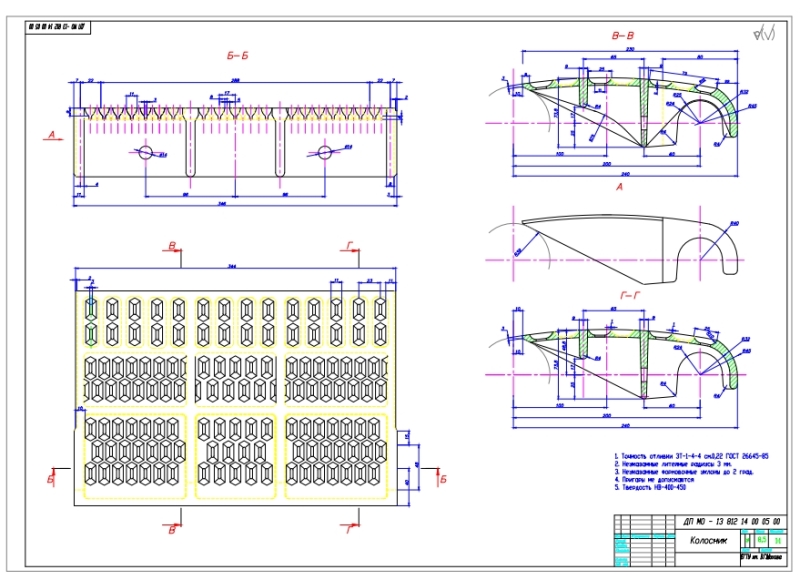The image size is (800, 580).
Task: Click the 'В' cutting-plane marker above the plan view
Action: coord(172,246)
